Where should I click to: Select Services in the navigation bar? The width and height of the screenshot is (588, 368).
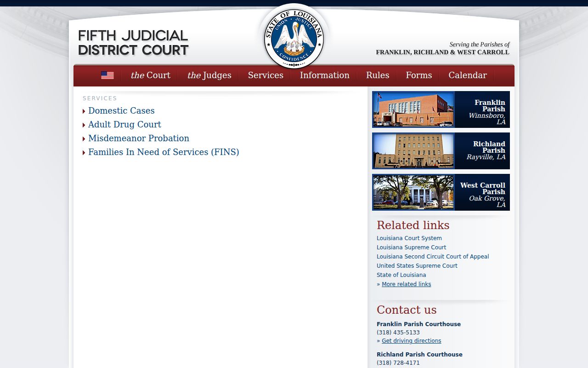266,75
